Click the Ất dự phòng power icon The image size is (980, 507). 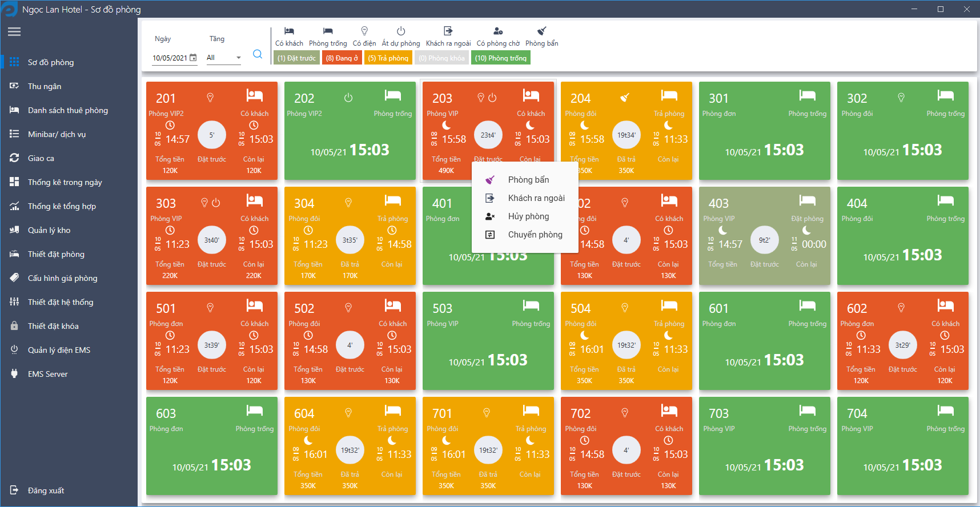coord(401,31)
